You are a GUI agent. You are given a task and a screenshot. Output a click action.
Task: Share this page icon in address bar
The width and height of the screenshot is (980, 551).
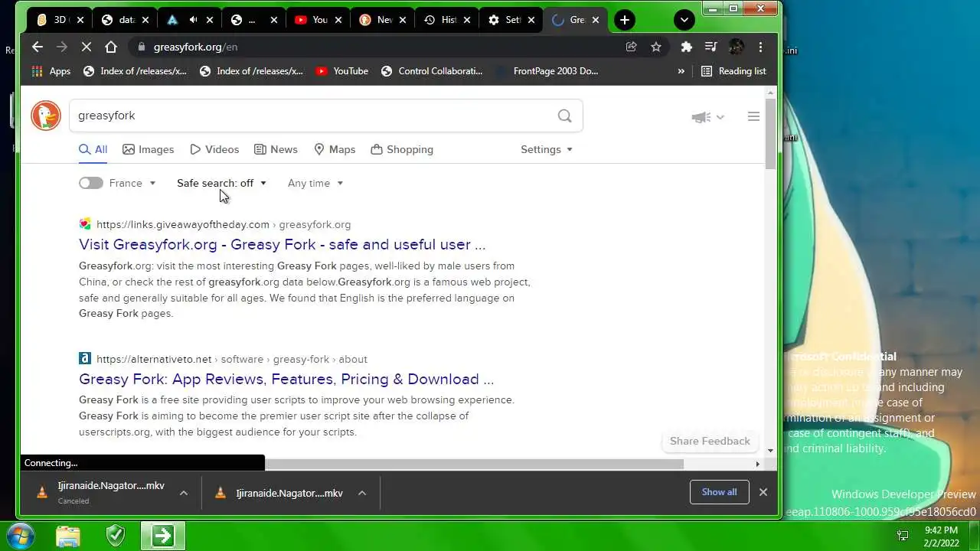(x=631, y=47)
